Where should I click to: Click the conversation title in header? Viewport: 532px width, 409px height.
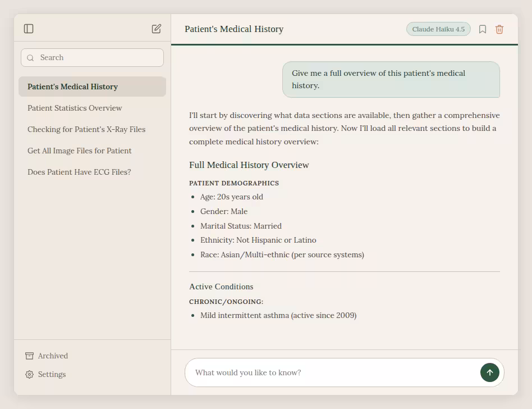click(x=234, y=29)
